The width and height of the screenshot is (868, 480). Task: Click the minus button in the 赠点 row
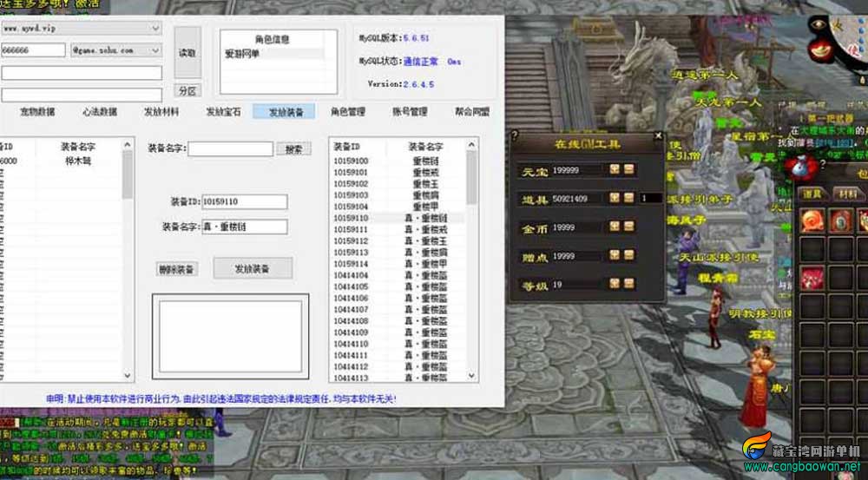pyautogui.click(x=628, y=255)
